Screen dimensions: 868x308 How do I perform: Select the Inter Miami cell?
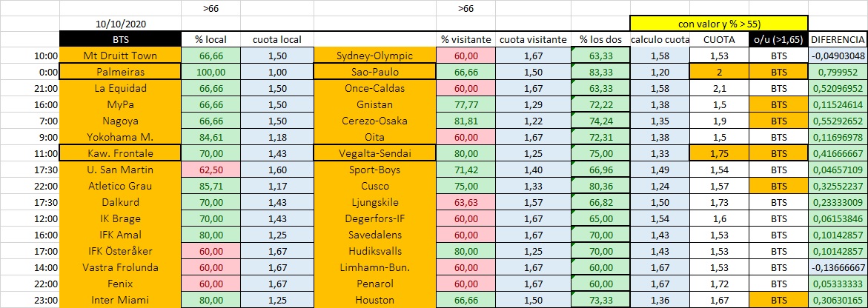tap(120, 301)
